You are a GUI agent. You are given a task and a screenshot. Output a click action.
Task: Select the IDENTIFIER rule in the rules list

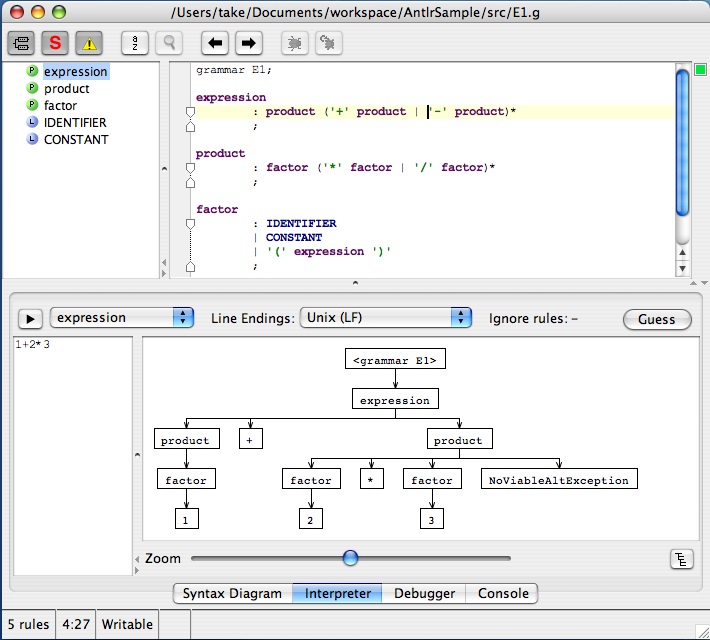coord(75,123)
